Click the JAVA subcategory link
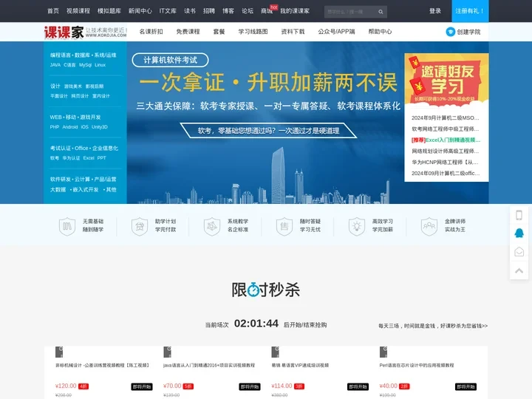532x399 pixels. [x=55, y=65]
